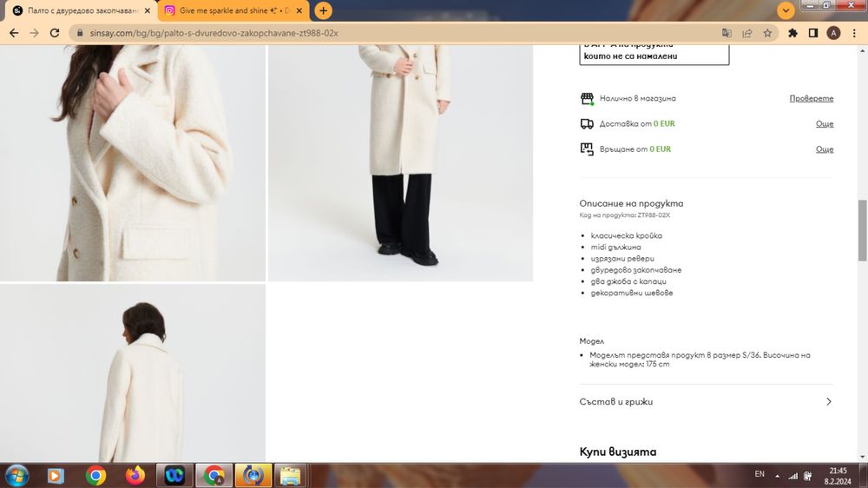Screen dimensions: 868x488
Task: Open the Extensions puzzle icon
Action: pos(792,33)
